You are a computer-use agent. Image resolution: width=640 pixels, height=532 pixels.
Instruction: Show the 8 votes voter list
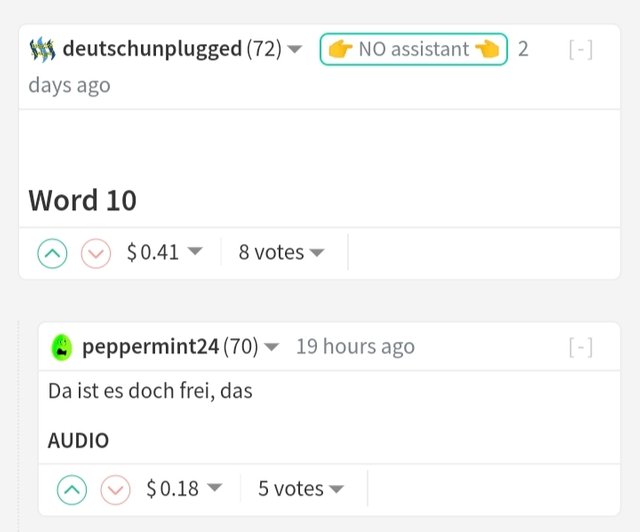pyautogui.click(x=281, y=252)
